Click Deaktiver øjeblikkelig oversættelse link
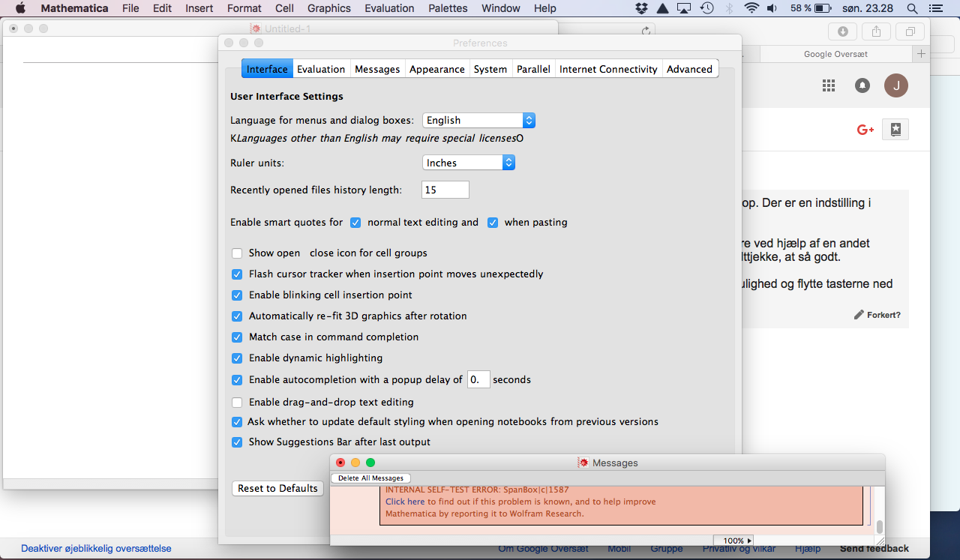 coord(96,549)
